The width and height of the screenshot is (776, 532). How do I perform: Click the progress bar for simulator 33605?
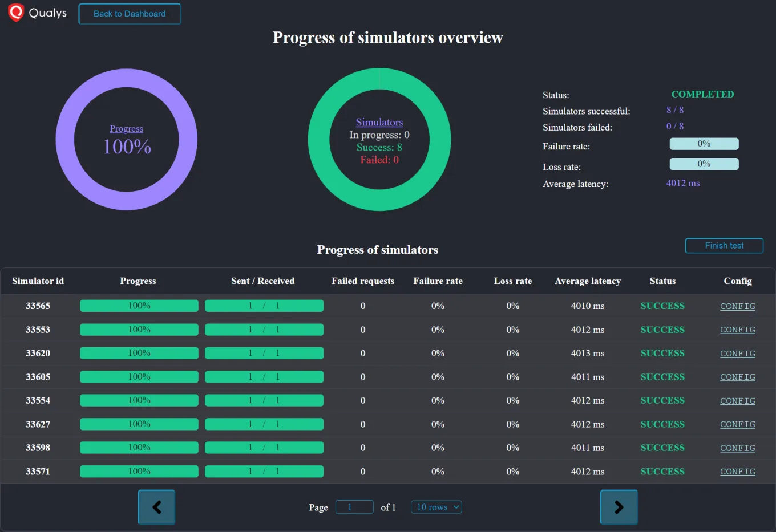point(139,376)
